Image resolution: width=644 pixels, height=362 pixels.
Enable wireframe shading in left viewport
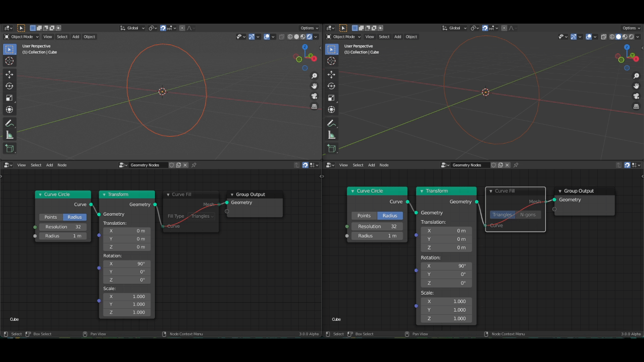click(x=290, y=37)
